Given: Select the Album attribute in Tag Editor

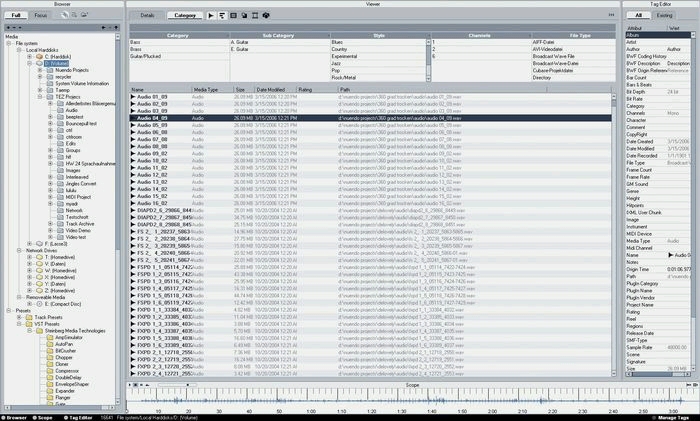Looking at the screenshot, I should (658, 35).
